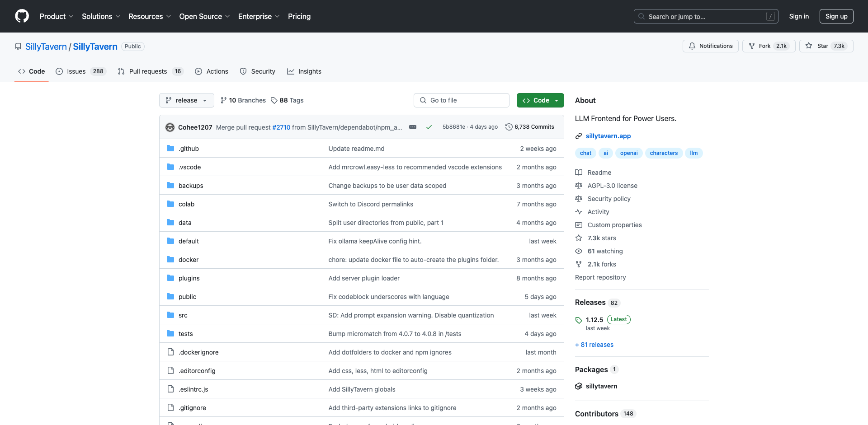Click the commit history clock icon
This screenshot has width=868, height=425.
pyautogui.click(x=509, y=127)
